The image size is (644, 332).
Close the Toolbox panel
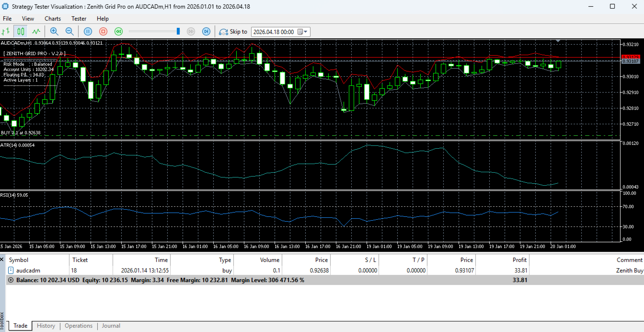(x=2, y=259)
